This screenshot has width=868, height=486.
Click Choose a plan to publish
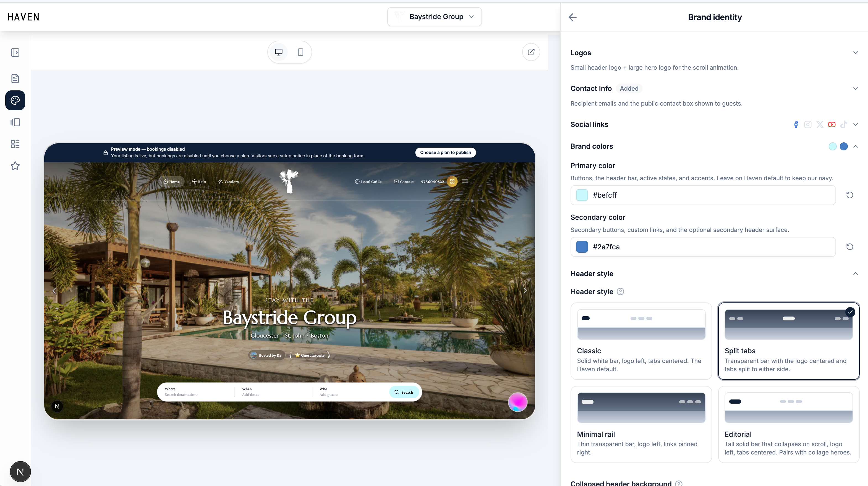[445, 152]
